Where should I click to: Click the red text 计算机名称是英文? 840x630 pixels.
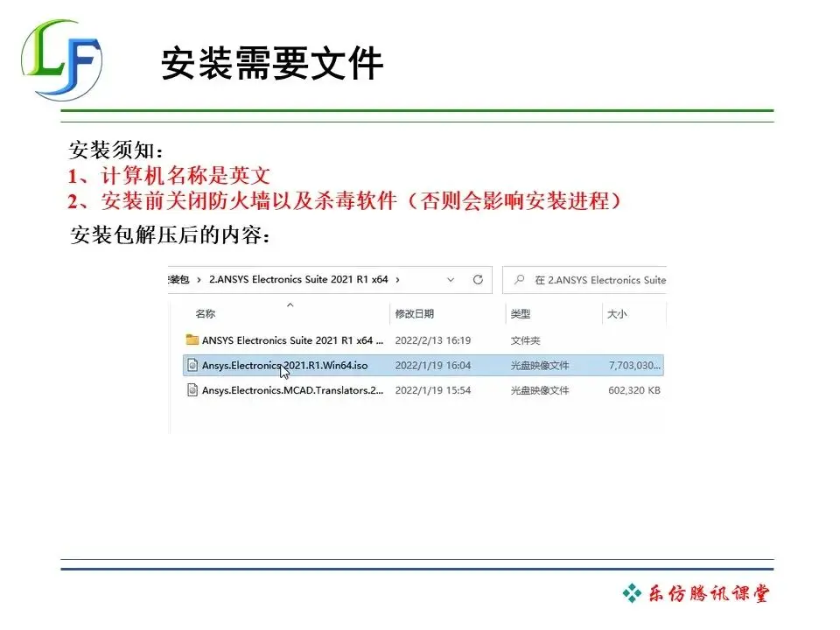185,175
